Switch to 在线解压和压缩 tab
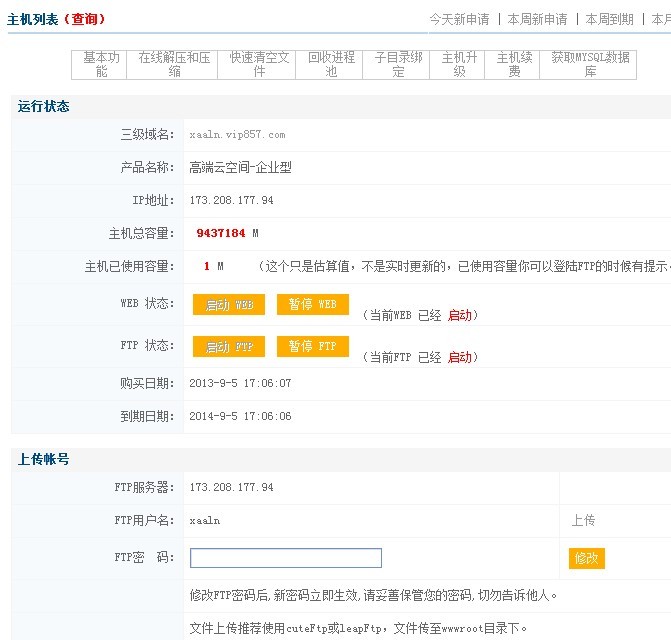Viewport: 671px width, 640px height. (x=175, y=64)
